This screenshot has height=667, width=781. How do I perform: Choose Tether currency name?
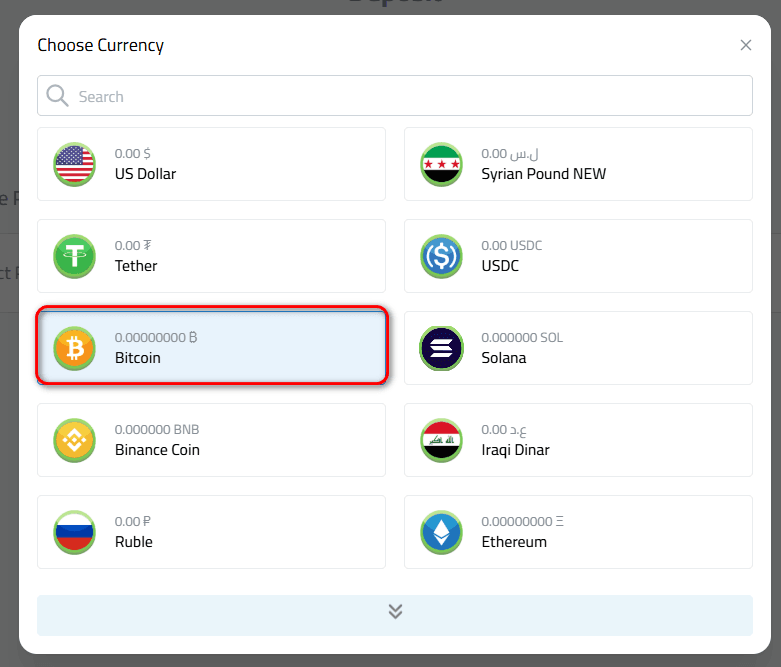[136, 266]
